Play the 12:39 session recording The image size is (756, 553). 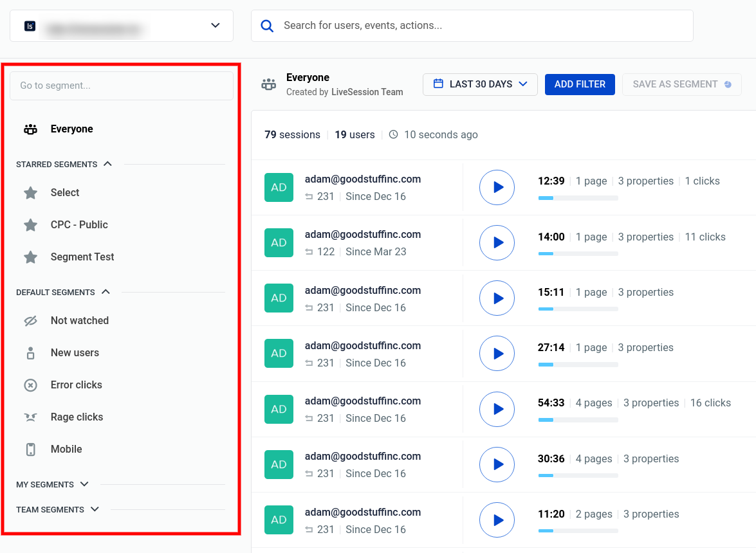point(497,187)
